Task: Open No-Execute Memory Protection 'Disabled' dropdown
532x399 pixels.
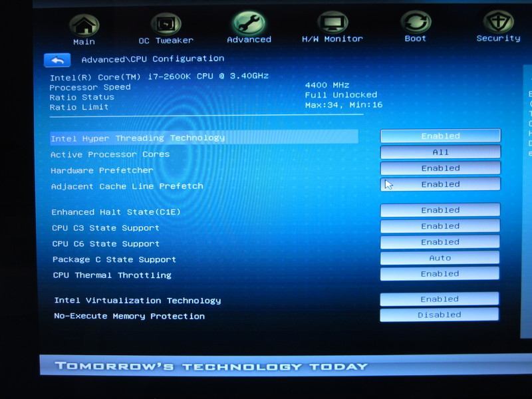Action: (440, 315)
